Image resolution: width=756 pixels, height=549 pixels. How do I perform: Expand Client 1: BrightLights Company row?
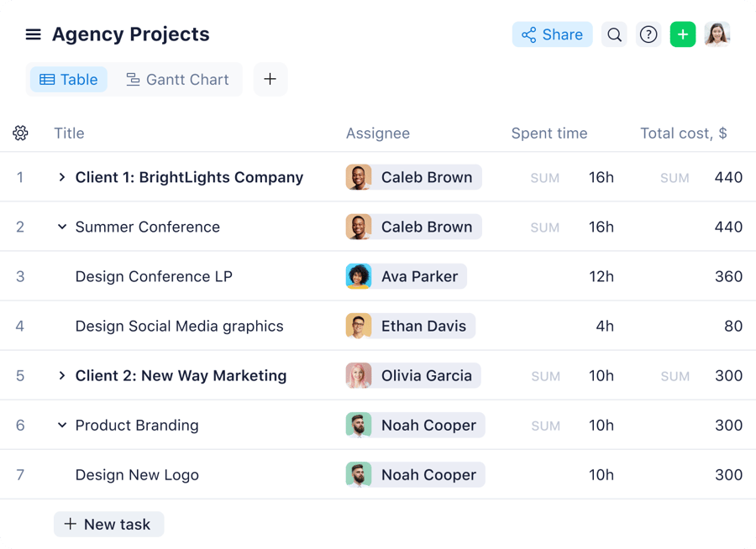(x=62, y=177)
